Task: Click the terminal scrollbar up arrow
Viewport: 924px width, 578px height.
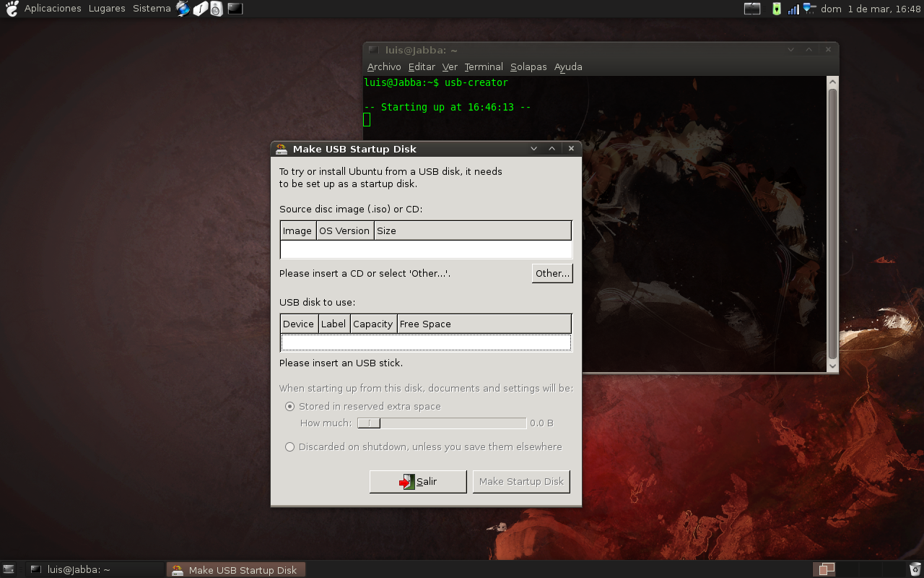Action: tap(833, 82)
